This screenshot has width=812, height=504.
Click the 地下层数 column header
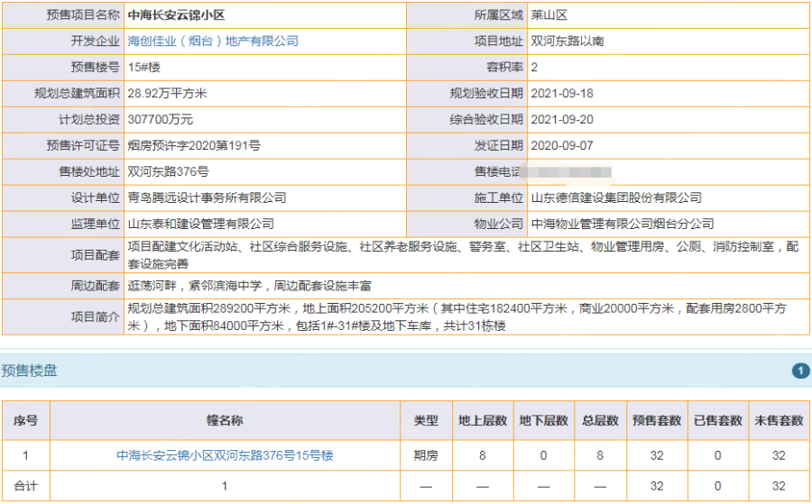(x=544, y=421)
